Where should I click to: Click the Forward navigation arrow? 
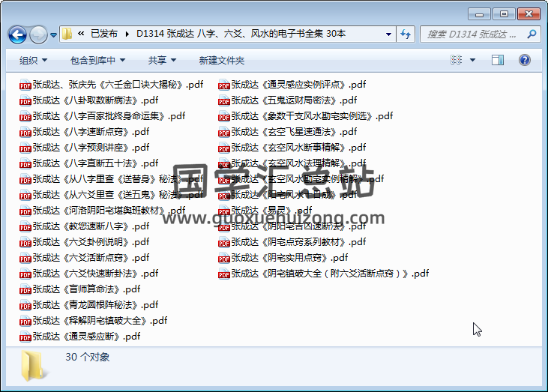point(38,34)
